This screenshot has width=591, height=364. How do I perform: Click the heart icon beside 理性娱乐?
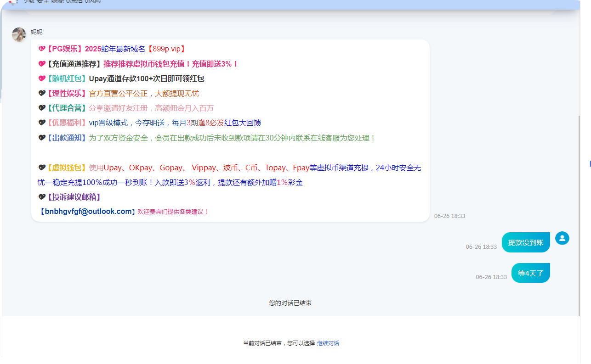pyautogui.click(x=42, y=94)
